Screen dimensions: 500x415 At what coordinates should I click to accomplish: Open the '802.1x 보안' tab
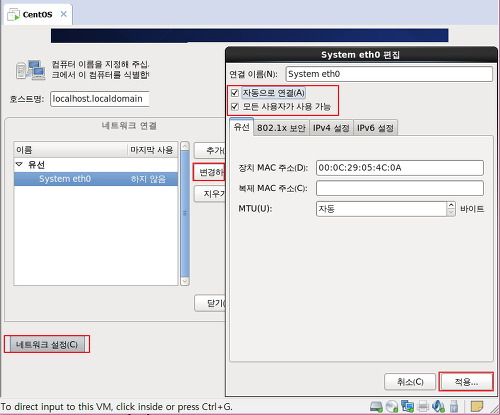281,128
